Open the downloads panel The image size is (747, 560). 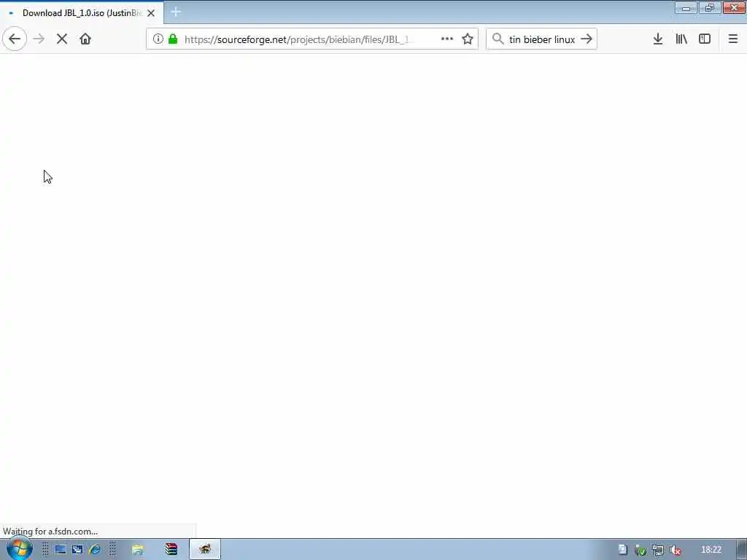658,39
